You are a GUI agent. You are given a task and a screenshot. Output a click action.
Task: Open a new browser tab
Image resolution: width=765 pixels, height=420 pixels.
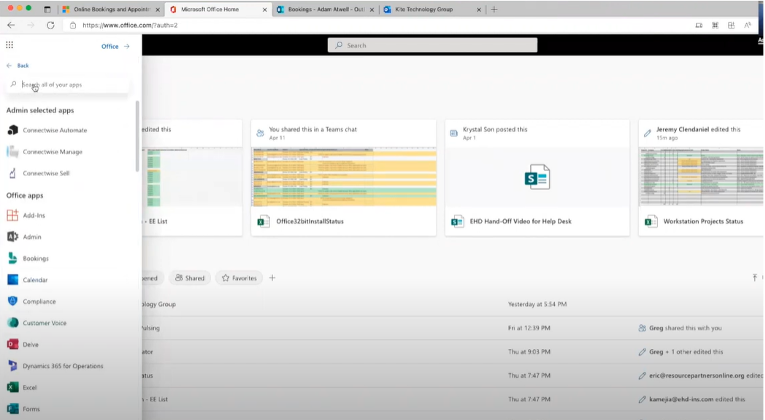coord(494,9)
